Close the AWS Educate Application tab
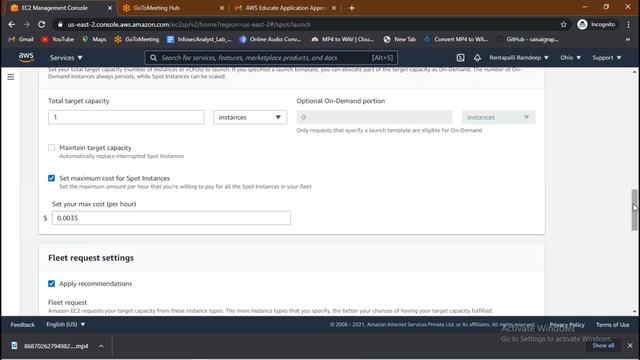The width and height of the screenshot is (640, 360). click(333, 8)
